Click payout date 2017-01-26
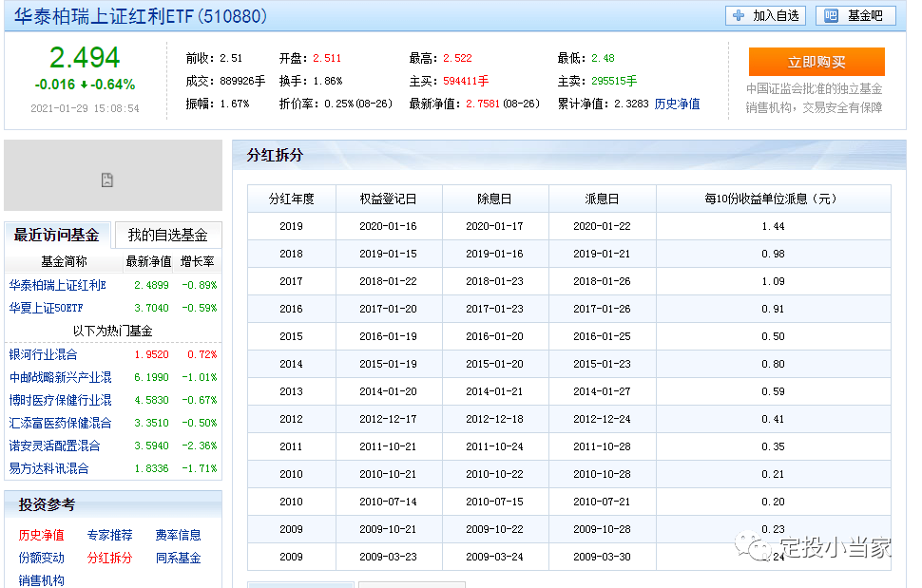The width and height of the screenshot is (922, 588). click(x=602, y=309)
